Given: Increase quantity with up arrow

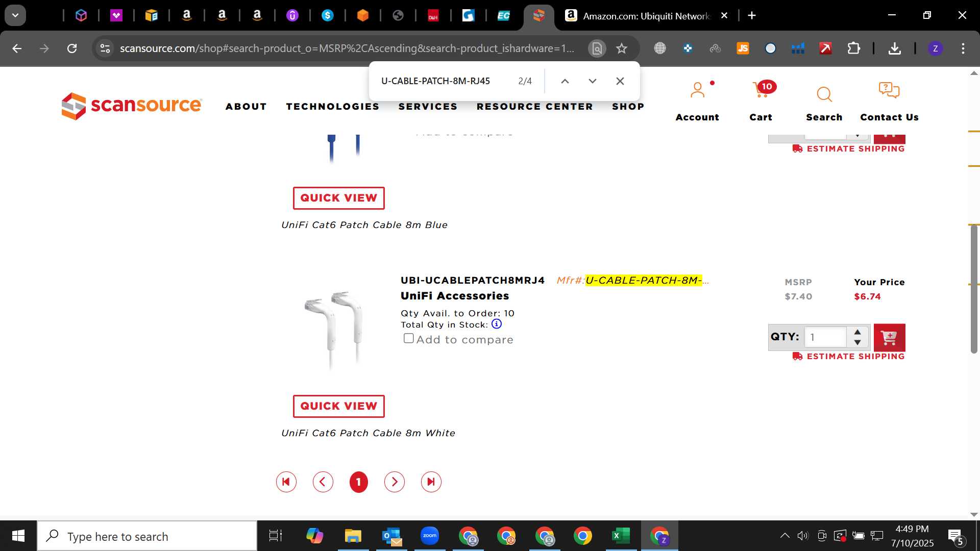Looking at the screenshot, I should pyautogui.click(x=857, y=332).
